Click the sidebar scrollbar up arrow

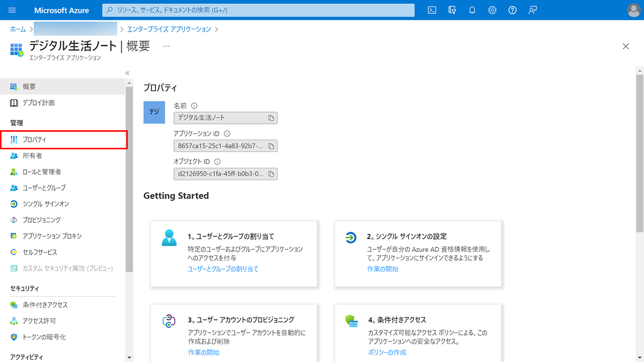[129, 83]
